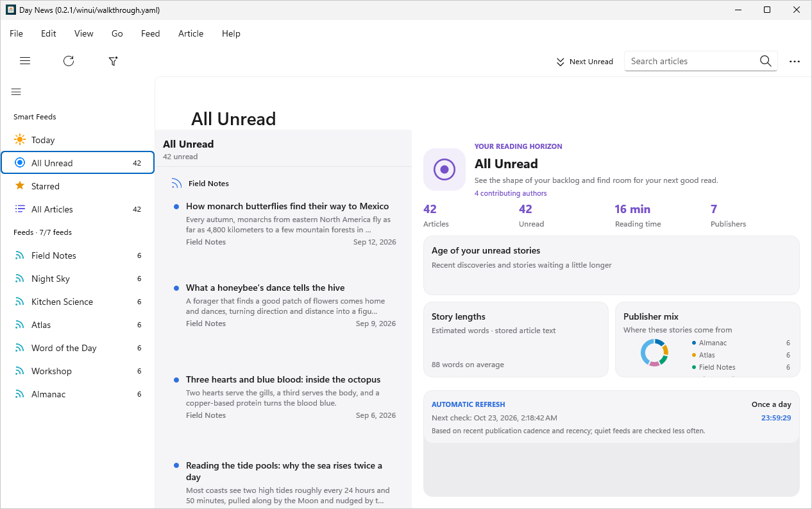Collapse the sidebar navigation pane
Image resolution: width=812 pixels, height=509 pixels.
16,92
